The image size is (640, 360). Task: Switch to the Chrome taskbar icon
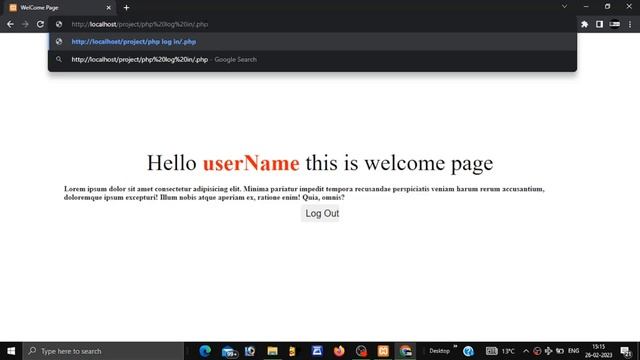click(x=405, y=351)
